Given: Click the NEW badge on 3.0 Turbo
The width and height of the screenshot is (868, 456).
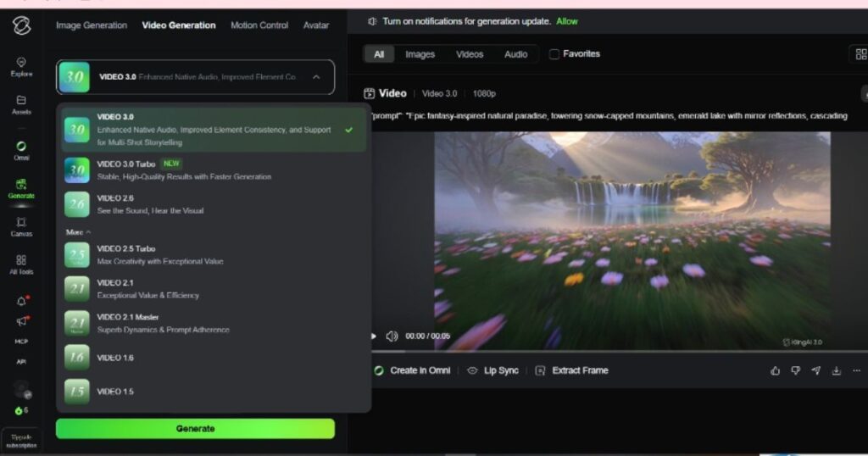Looking at the screenshot, I should pyautogui.click(x=171, y=164).
